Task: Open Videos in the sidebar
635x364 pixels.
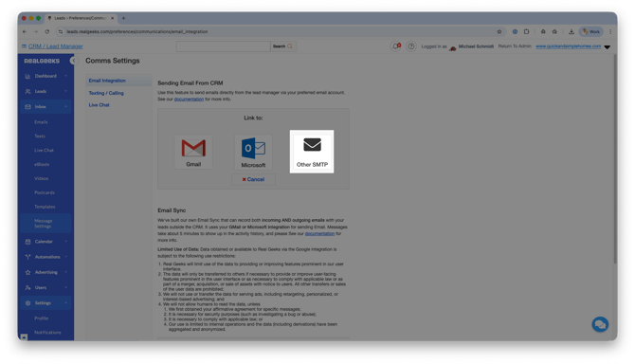Action: coord(42,178)
